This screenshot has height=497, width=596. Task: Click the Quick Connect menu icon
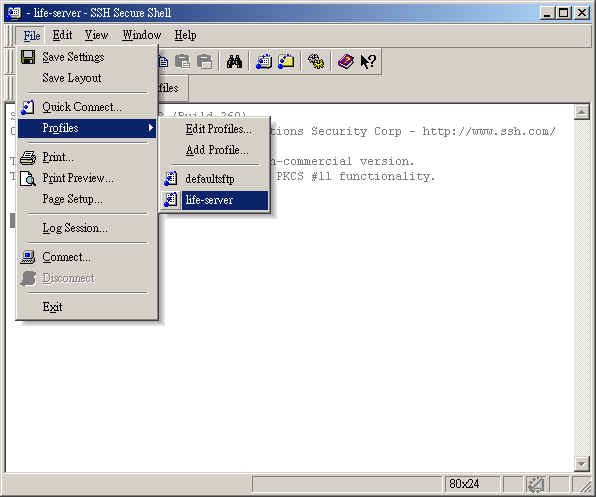28,107
